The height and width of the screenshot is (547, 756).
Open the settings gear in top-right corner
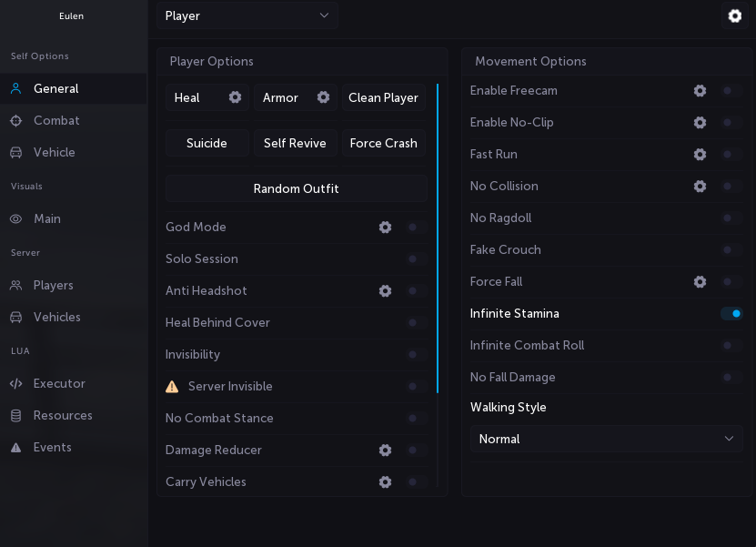point(735,16)
